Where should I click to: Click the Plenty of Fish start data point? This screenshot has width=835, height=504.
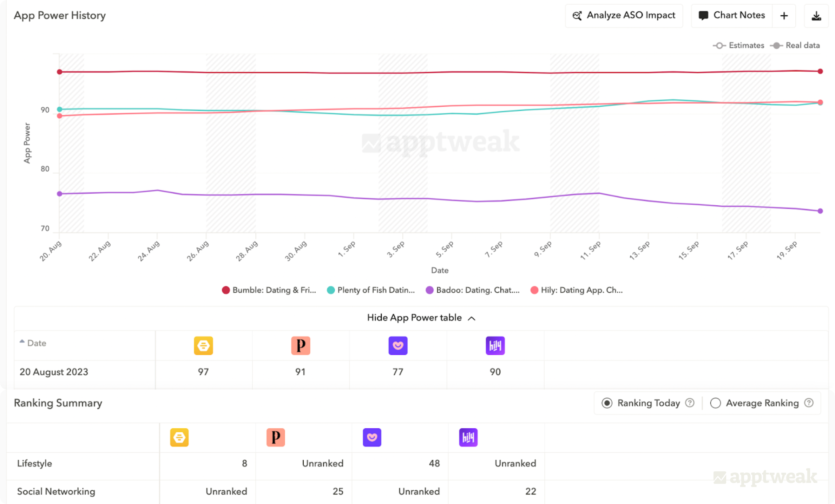60,109
